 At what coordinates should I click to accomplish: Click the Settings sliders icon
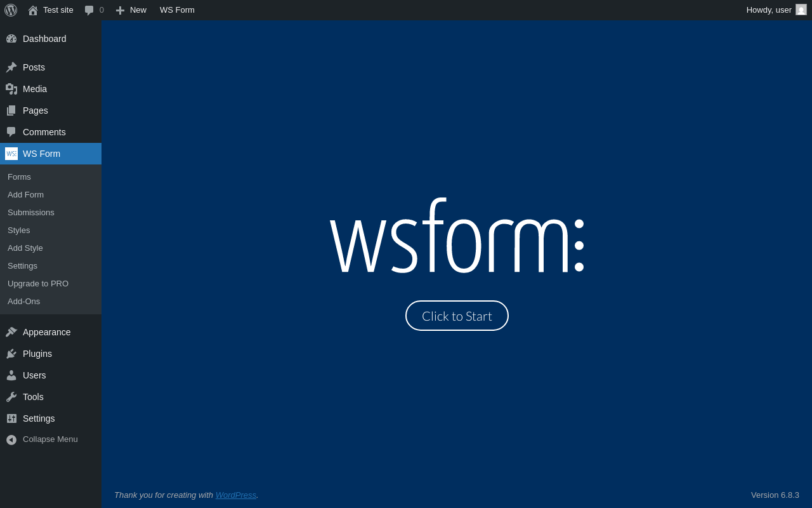pyautogui.click(x=11, y=418)
